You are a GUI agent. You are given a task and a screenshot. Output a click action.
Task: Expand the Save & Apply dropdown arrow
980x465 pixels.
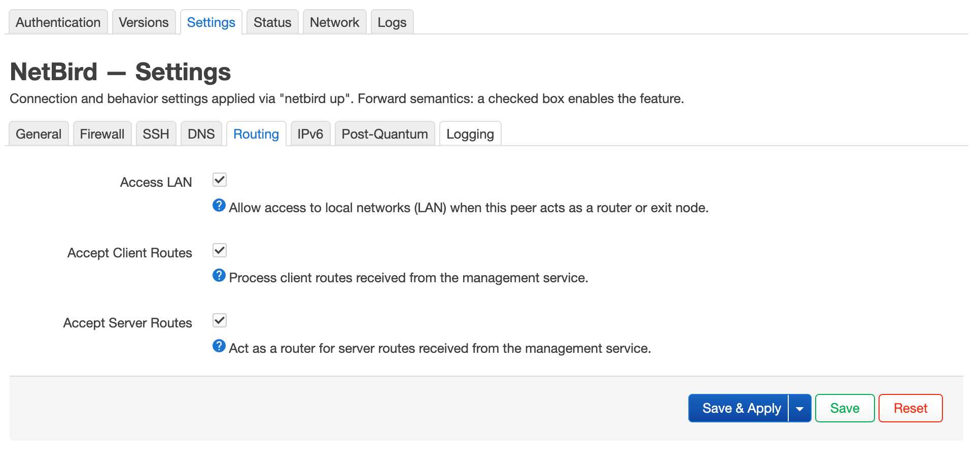800,408
